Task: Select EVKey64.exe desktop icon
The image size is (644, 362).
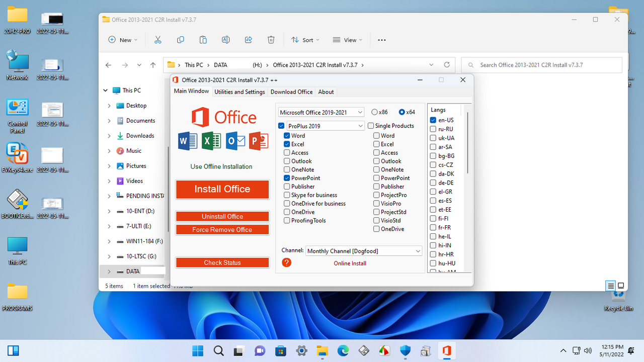Action: tap(18, 158)
